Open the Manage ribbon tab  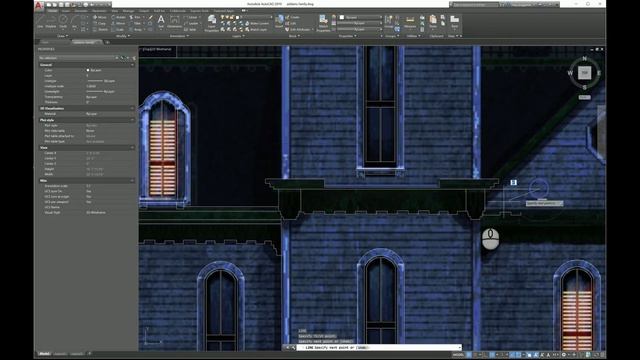[x=128, y=11]
